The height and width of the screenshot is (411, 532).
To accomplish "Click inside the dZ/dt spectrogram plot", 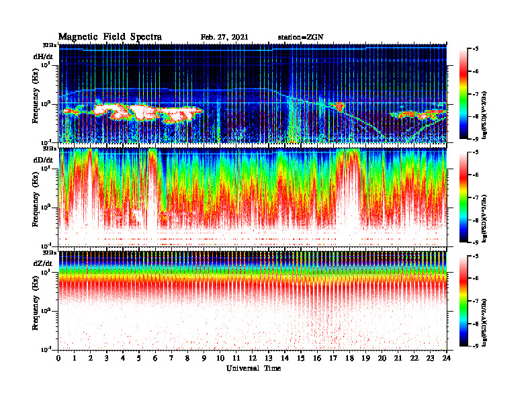I will click(253, 301).
